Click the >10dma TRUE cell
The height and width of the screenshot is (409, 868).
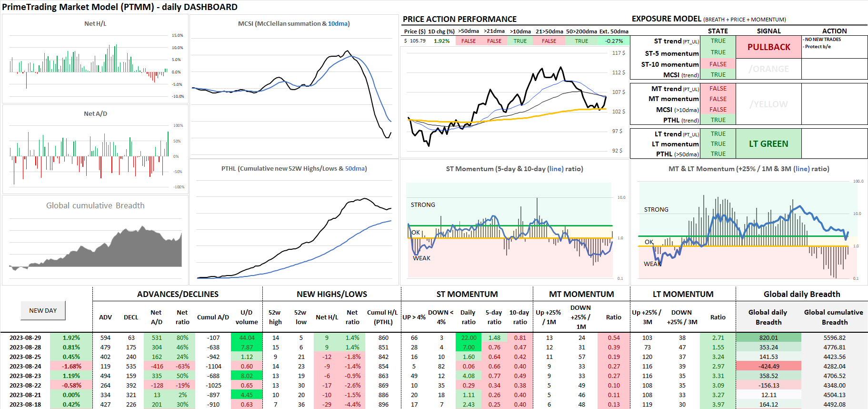tap(520, 41)
